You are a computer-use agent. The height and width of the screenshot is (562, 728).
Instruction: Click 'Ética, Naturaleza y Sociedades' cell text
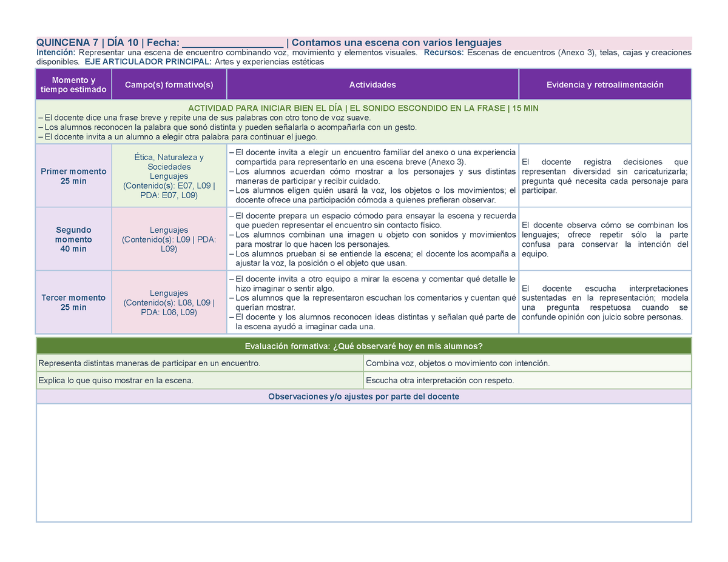pyautogui.click(x=169, y=162)
